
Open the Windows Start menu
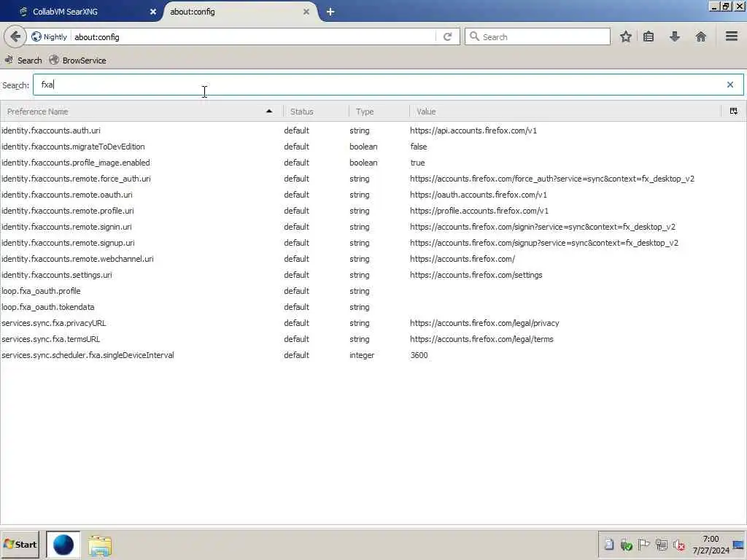(x=20, y=545)
